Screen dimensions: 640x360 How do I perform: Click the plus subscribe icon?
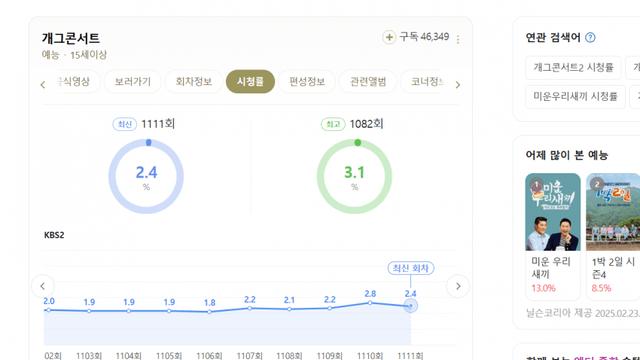tap(389, 37)
